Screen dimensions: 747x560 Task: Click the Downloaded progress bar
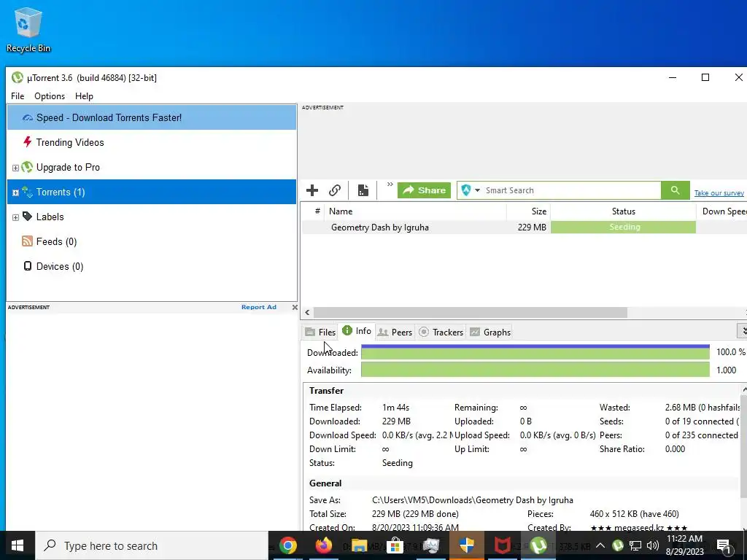coord(535,352)
